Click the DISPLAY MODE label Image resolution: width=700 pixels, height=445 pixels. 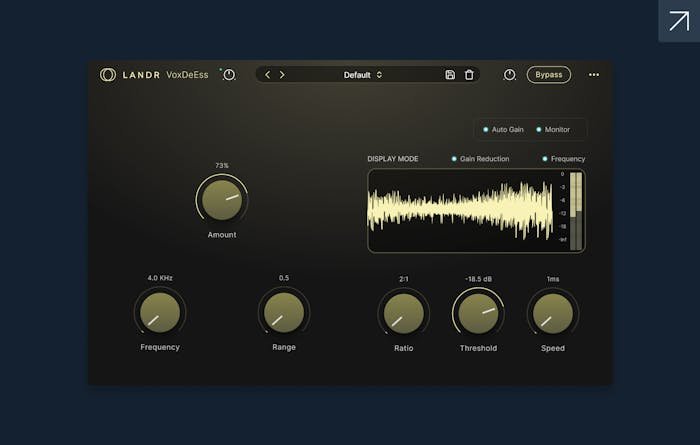393,159
